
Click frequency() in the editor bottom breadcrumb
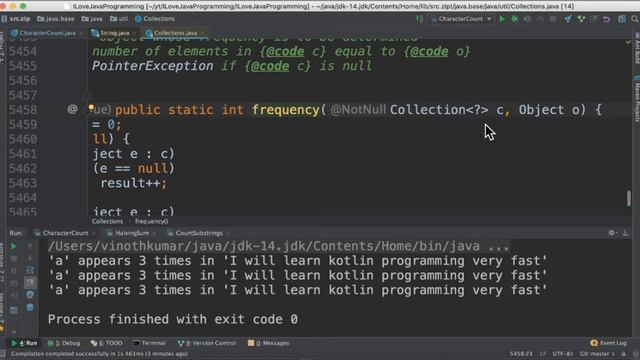[151, 221]
